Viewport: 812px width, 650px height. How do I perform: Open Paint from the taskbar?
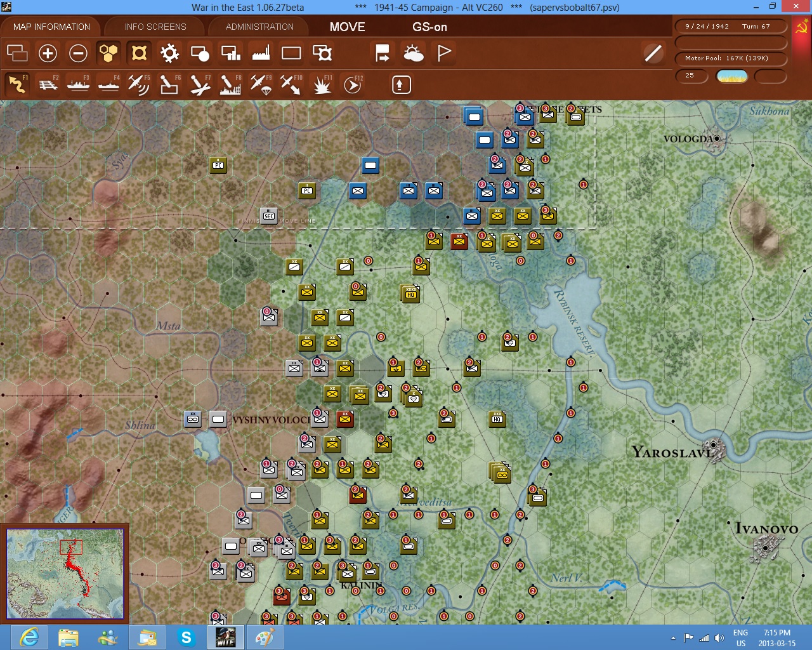[x=265, y=637]
